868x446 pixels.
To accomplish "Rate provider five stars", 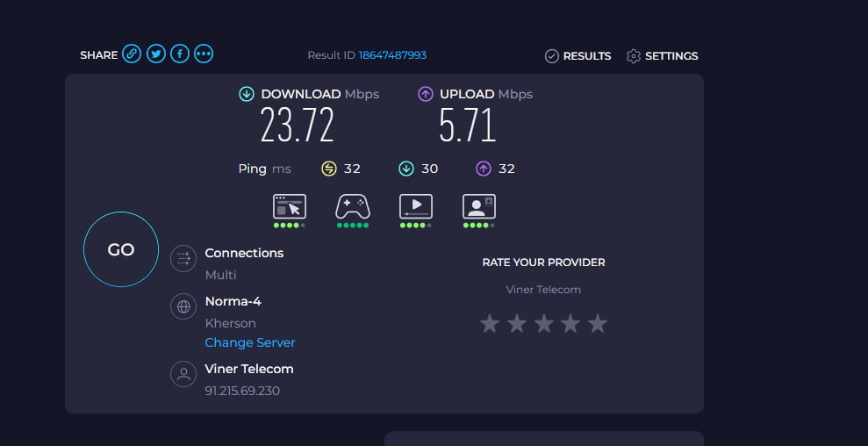I will click(598, 323).
